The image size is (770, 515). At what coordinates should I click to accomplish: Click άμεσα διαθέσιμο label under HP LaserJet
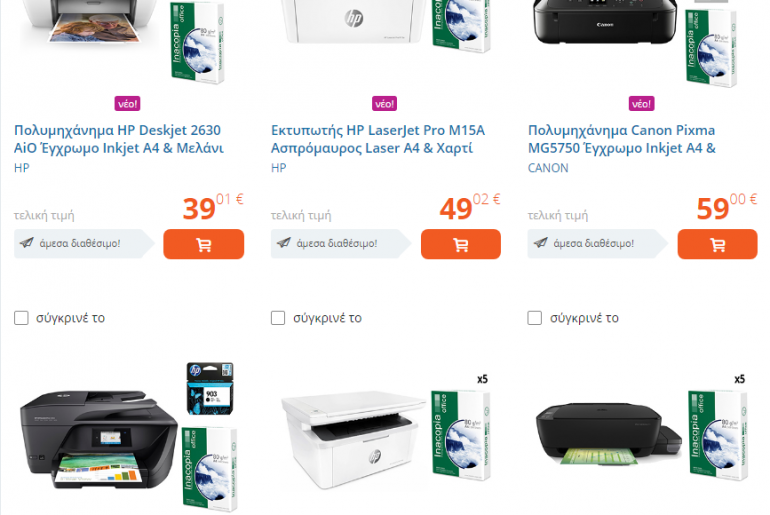point(337,244)
